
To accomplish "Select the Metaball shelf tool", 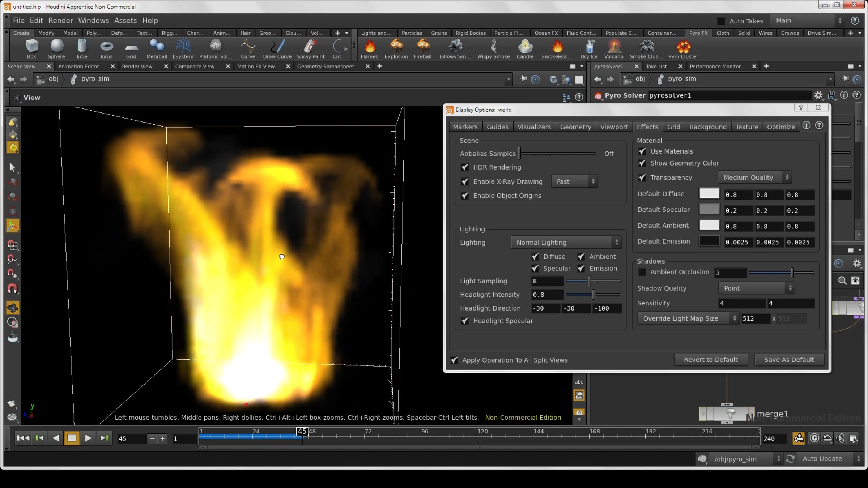I will pyautogui.click(x=157, y=49).
